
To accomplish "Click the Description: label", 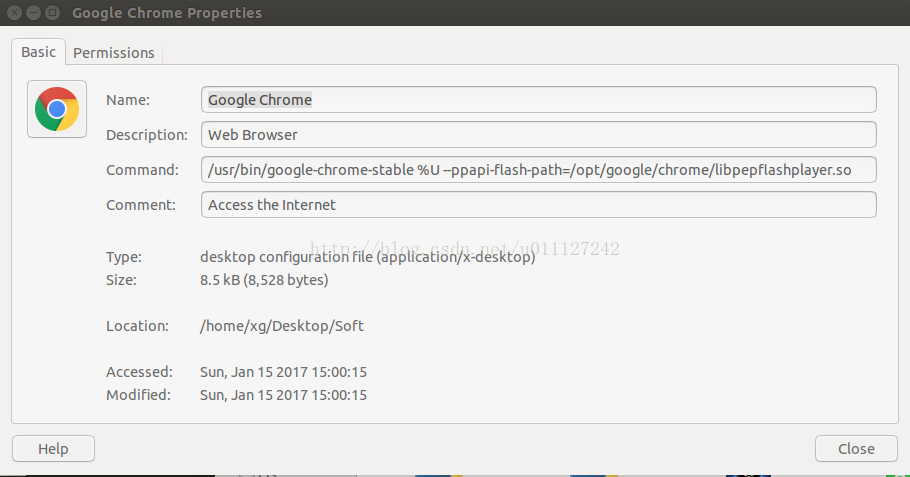I will click(147, 135).
